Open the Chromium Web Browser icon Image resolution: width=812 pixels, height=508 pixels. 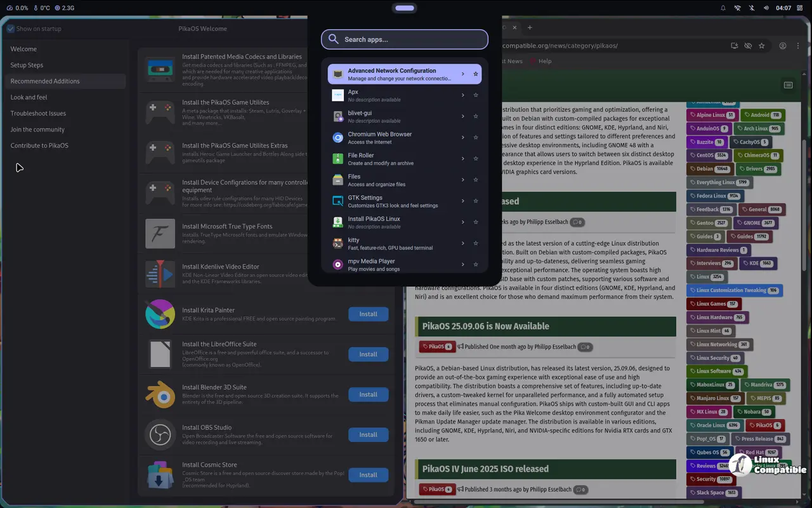pyautogui.click(x=337, y=137)
